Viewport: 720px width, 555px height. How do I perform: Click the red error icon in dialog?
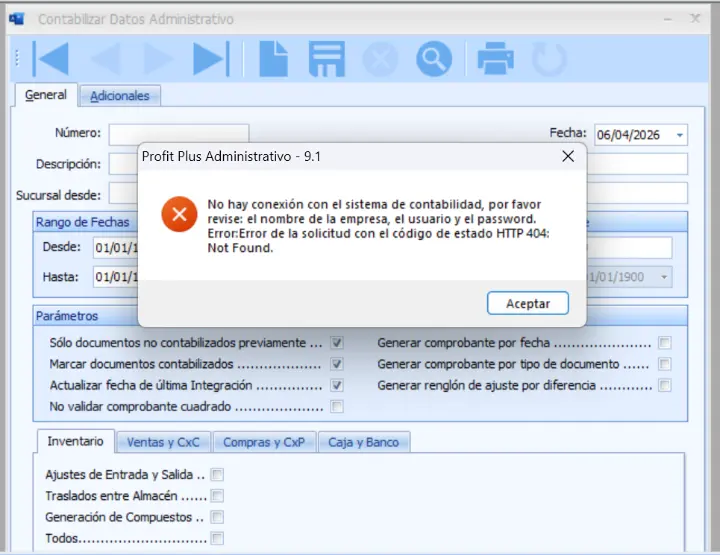pyautogui.click(x=180, y=214)
